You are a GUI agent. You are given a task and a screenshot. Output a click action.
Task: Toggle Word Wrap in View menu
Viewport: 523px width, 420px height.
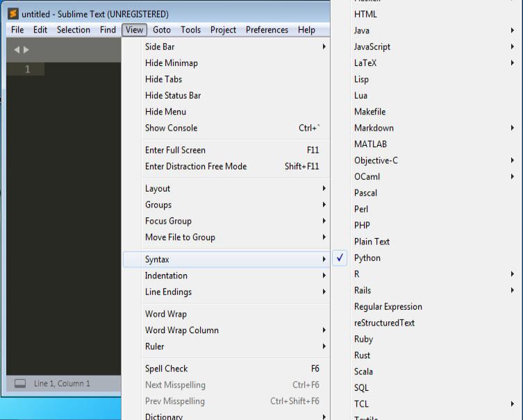point(226,314)
